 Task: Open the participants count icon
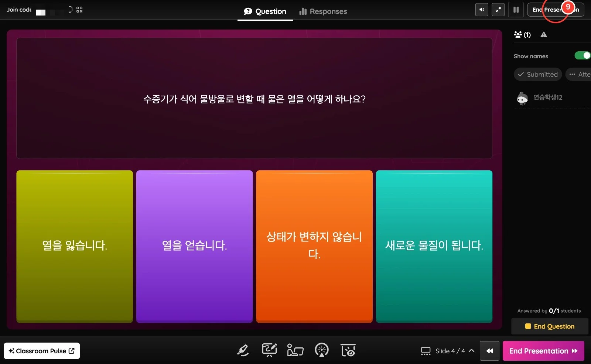tap(522, 35)
